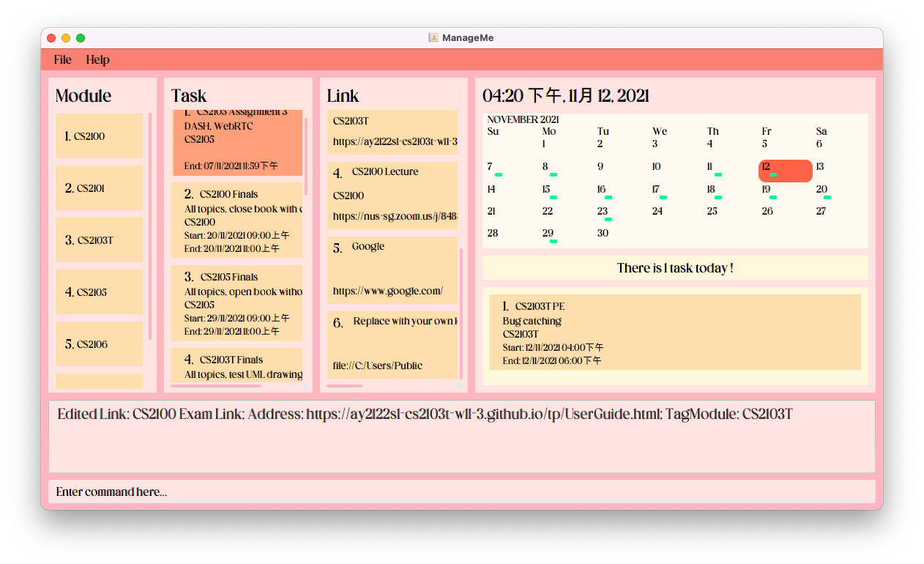Select the CS2100 Lecture link card
The height and width of the screenshot is (564, 924).
tap(392, 195)
